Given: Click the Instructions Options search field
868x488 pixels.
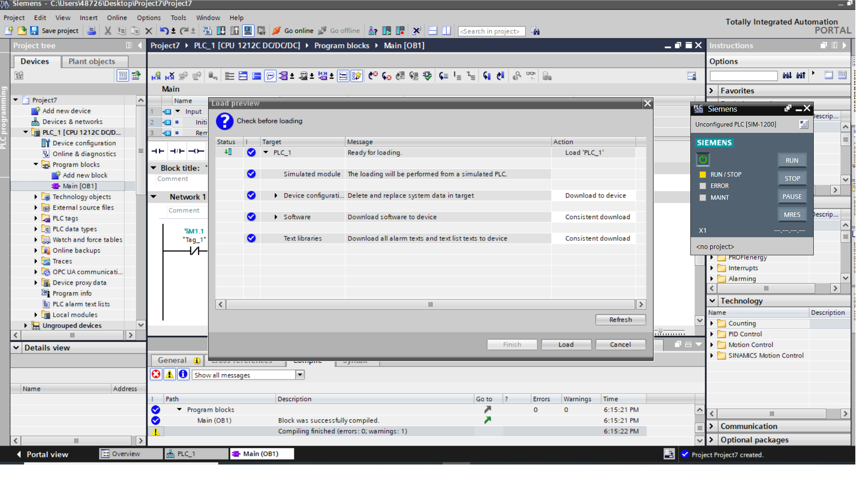Looking at the screenshot, I should 743,75.
